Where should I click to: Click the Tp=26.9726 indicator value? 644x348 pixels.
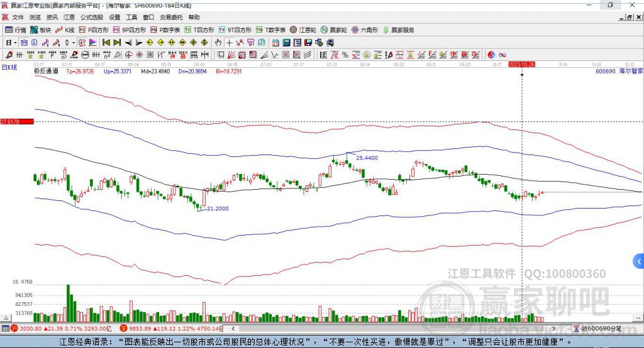[80, 71]
